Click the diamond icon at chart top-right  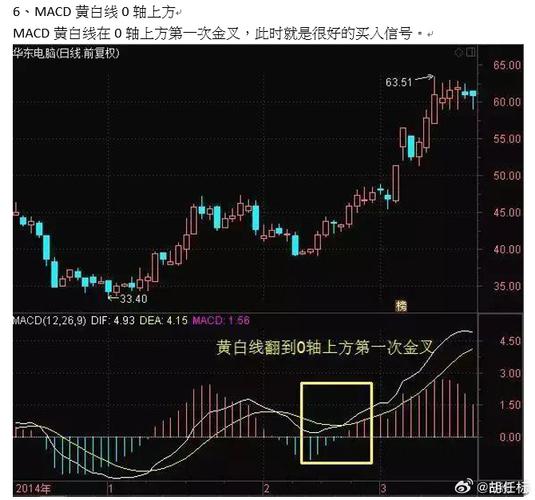[459, 52]
